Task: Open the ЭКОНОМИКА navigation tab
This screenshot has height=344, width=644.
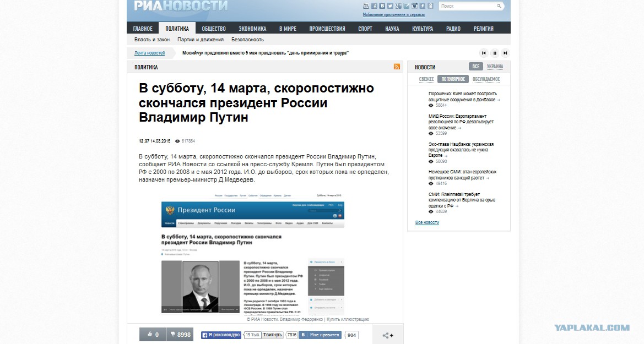Action: click(x=252, y=28)
